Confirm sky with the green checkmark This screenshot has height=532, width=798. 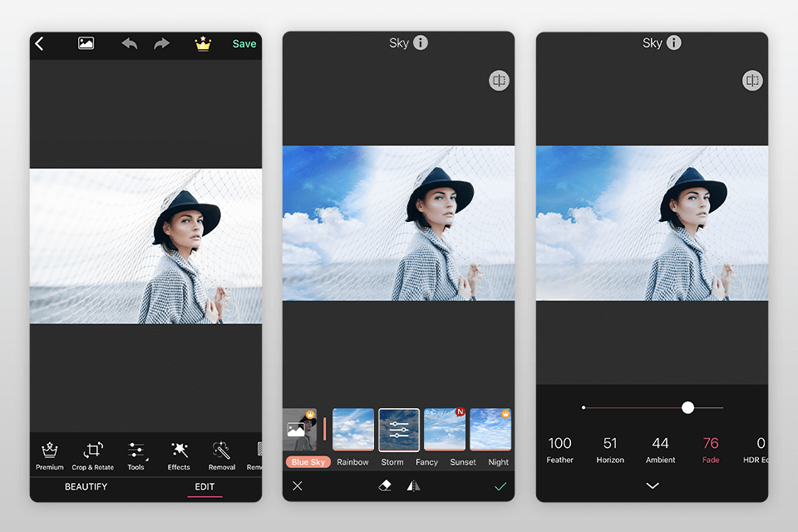click(500, 486)
